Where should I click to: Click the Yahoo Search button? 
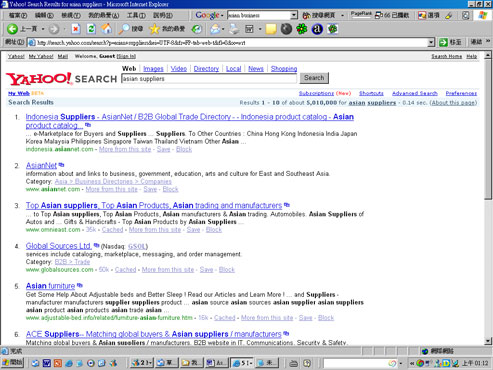coord(314,78)
